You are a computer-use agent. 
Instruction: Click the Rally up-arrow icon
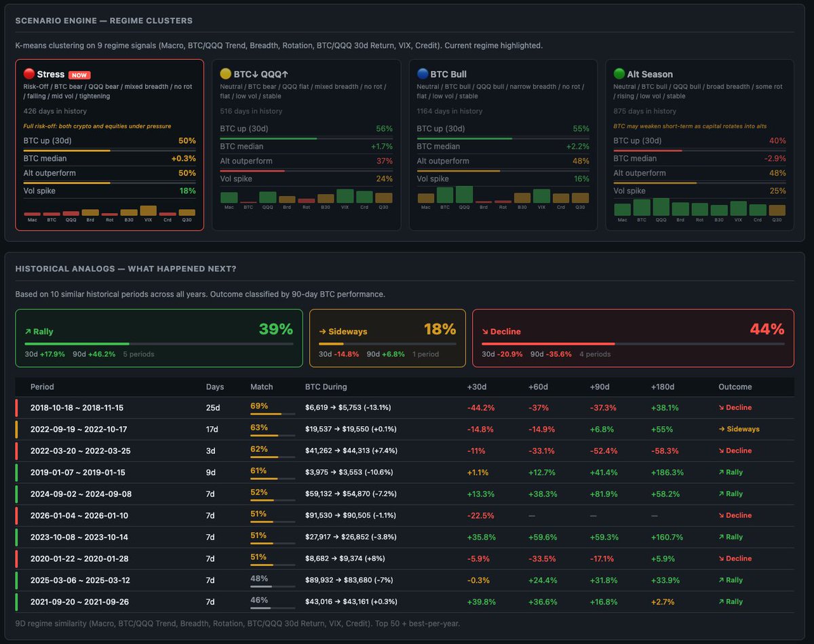click(x=27, y=332)
